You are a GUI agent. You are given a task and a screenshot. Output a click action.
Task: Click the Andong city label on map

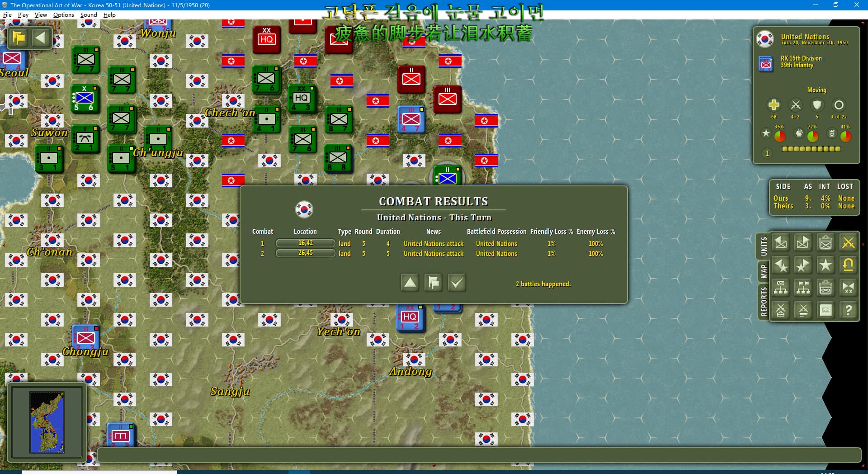pos(410,371)
